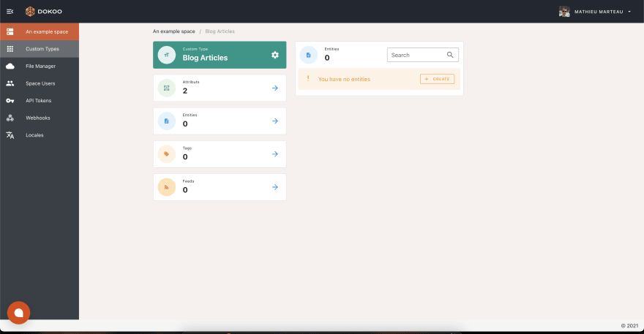Open Webhooks menu item
Screen dimensions: 644x334
pos(40,118)
